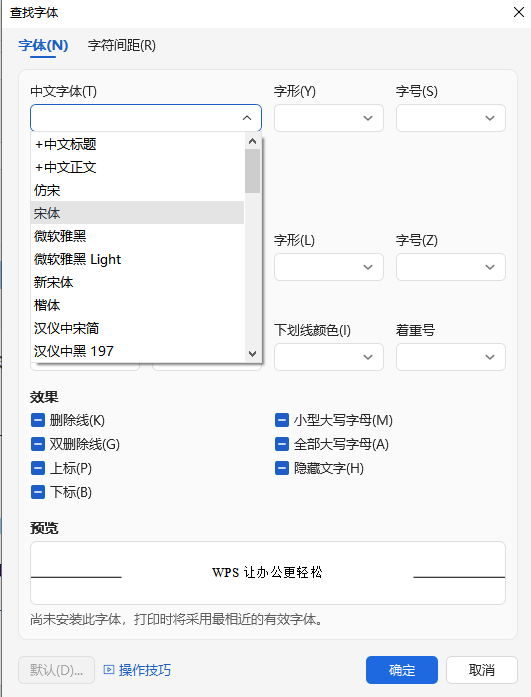Collapse the 中文字体(T) dropdown arrow
The width and height of the screenshot is (531, 697).
pyautogui.click(x=247, y=118)
